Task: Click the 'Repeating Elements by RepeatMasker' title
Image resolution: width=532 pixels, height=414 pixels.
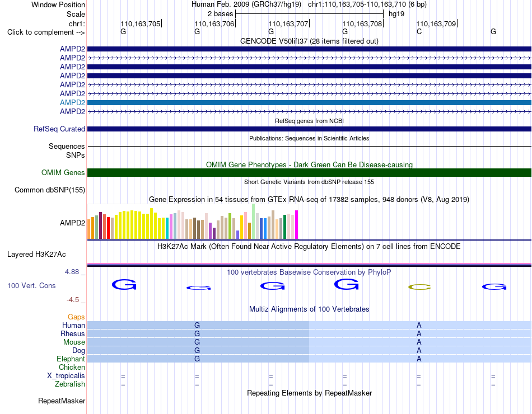Action: (x=309, y=393)
